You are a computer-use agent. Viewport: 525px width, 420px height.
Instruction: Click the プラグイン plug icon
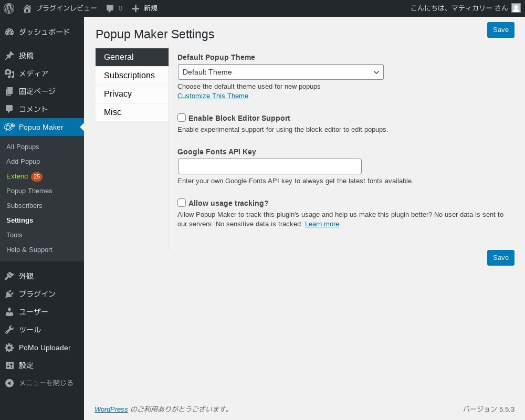pos(9,293)
